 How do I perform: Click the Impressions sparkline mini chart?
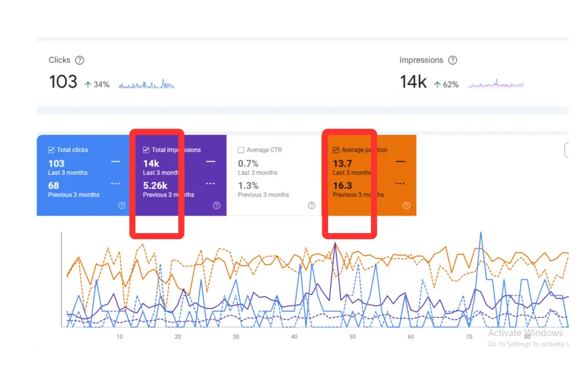tap(496, 84)
